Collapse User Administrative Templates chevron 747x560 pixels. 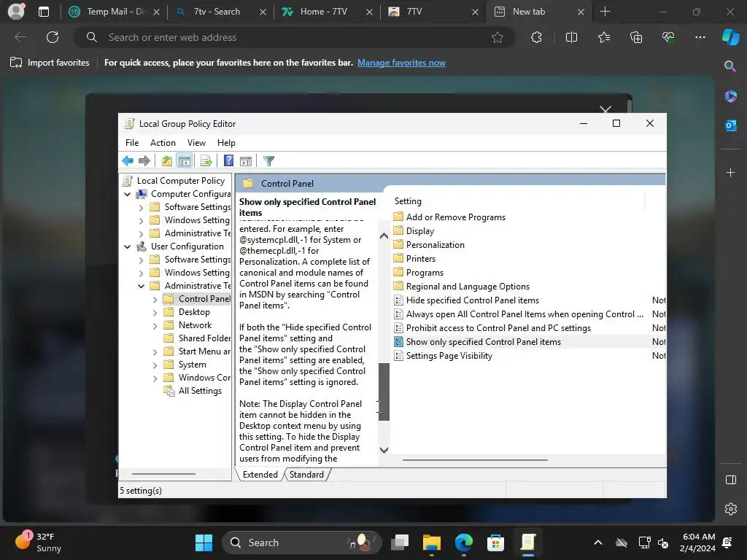141,286
